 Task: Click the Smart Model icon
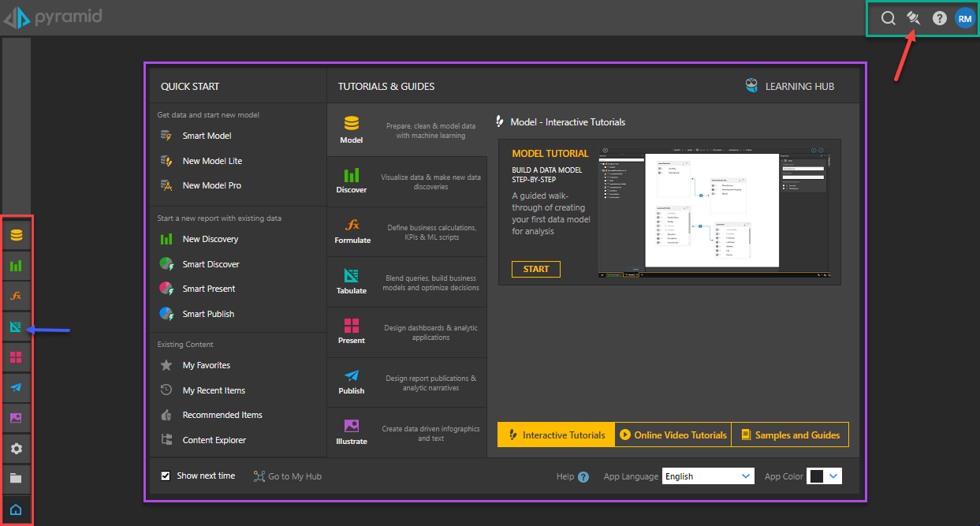(166, 136)
